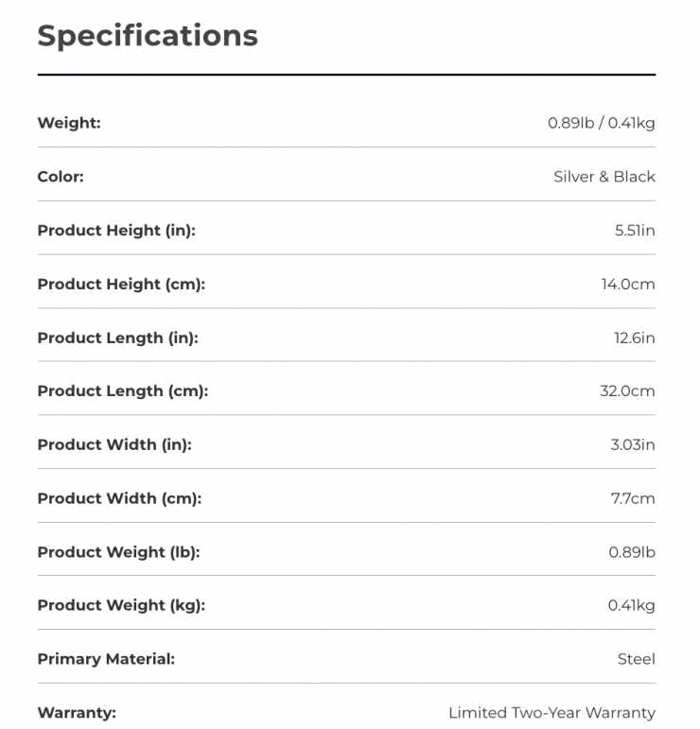This screenshot has height=729, width=700.
Task: Click the Color label
Action: coord(61,177)
